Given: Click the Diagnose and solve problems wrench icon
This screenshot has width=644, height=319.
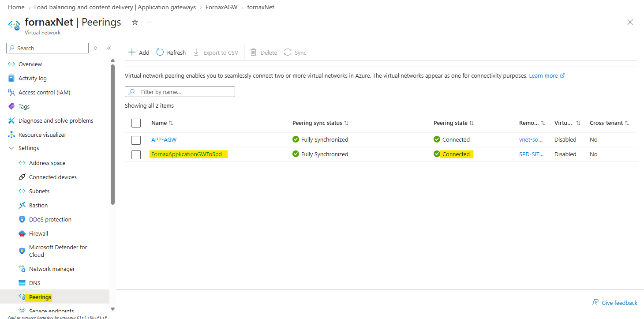Looking at the screenshot, I should point(11,120).
